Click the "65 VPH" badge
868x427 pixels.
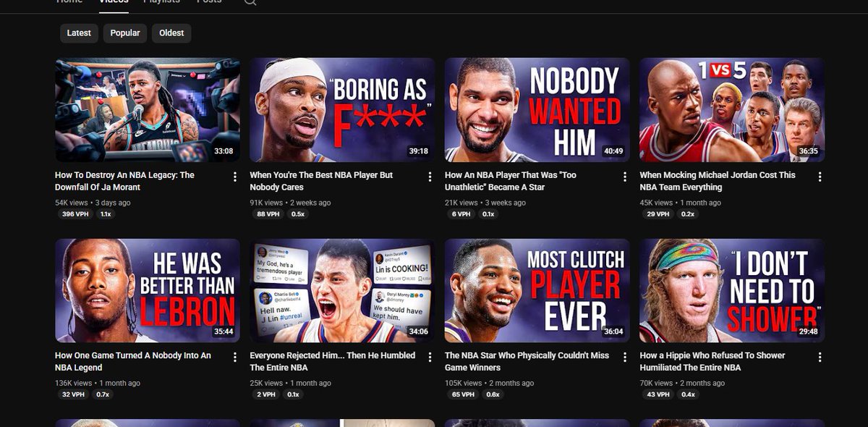tap(463, 394)
